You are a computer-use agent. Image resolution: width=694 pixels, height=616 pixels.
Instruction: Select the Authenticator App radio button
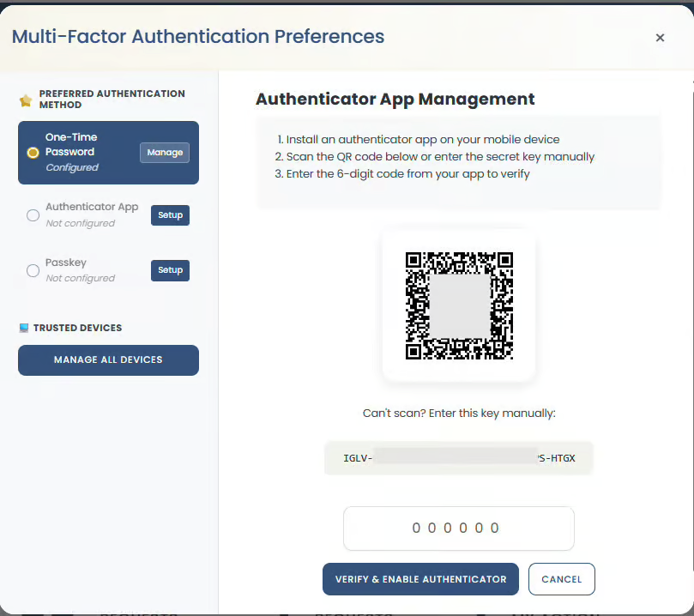33,215
